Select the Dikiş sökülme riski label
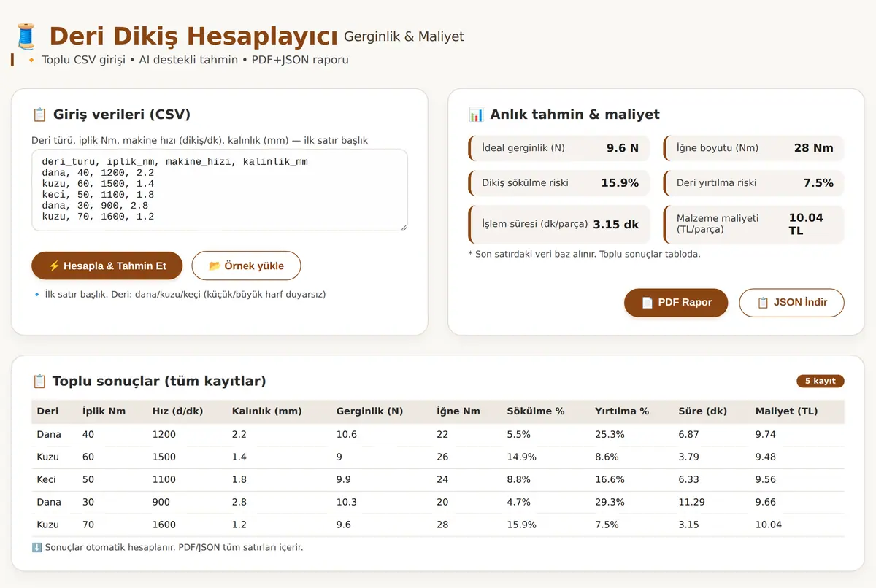This screenshot has width=876, height=588. (x=526, y=183)
